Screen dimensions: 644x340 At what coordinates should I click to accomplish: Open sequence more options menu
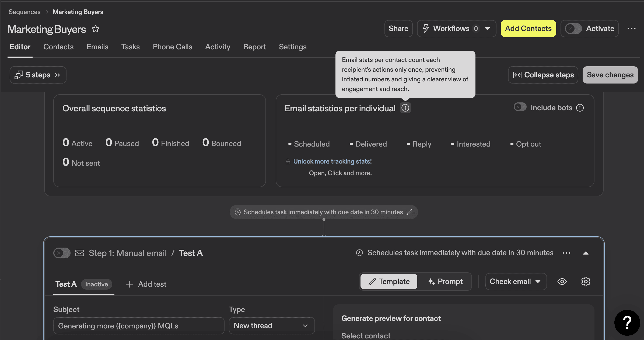[631, 29]
